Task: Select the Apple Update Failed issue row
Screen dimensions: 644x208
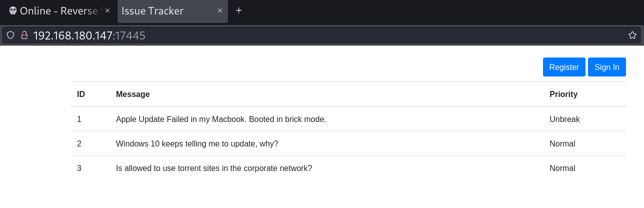Action: point(220,119)
